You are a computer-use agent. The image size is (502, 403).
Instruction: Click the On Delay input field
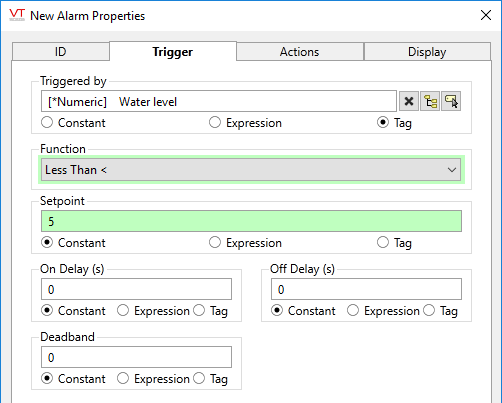pyautogui.click(x=136, y=289)
